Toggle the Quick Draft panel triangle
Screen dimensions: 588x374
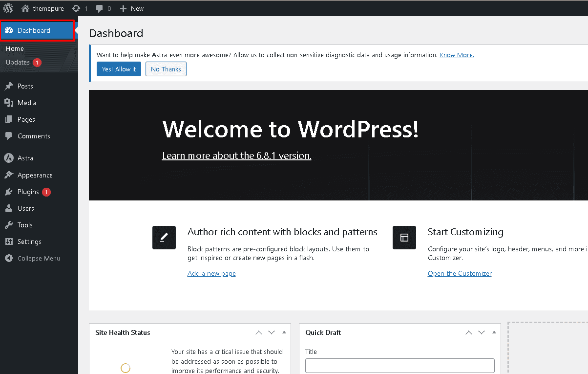tap(494, 332)
